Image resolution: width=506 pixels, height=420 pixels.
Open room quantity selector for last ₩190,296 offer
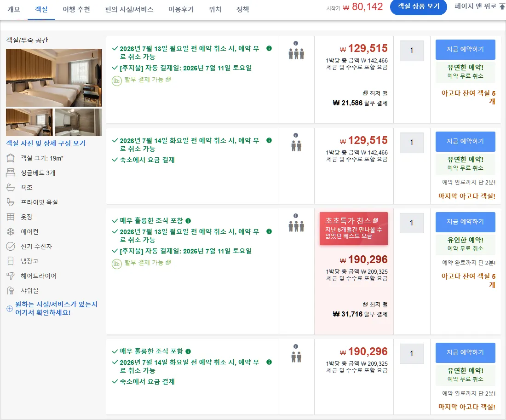(411, 353)
